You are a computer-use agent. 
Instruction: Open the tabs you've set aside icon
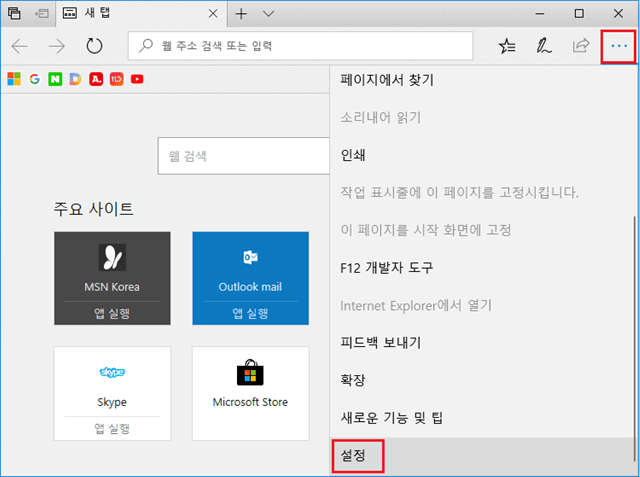point(14,13)
